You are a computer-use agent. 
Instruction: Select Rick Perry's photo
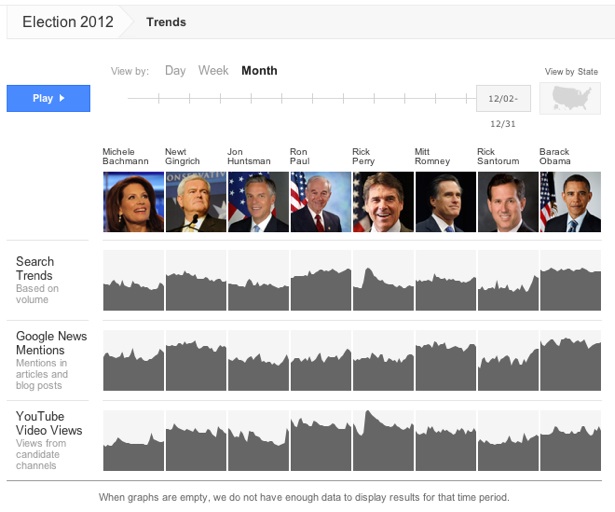(383, 202)
